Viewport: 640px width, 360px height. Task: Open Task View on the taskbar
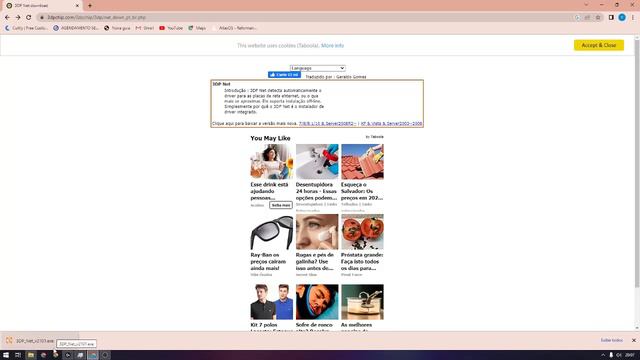pos(18,355)
